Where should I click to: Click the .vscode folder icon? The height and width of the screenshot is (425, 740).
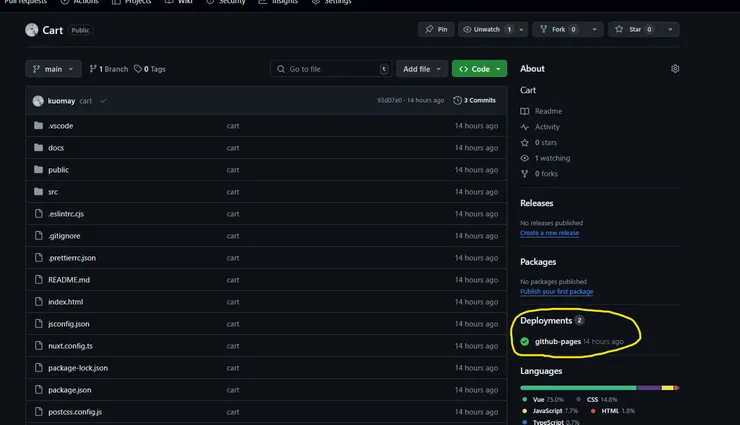[x=39, y=125]
